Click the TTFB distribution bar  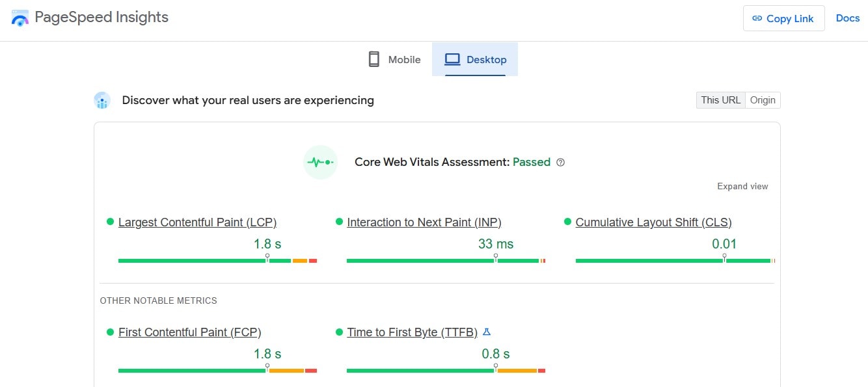(x=446, y=371)
